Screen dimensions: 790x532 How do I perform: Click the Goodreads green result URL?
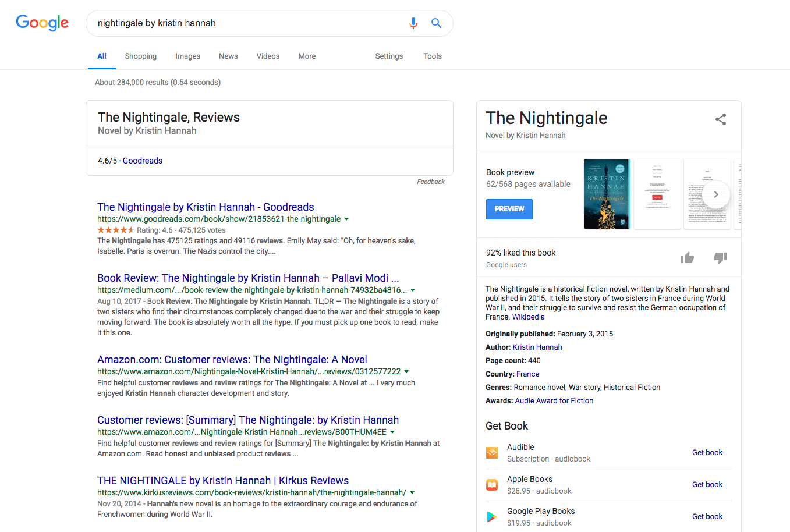tap(219, 219)
